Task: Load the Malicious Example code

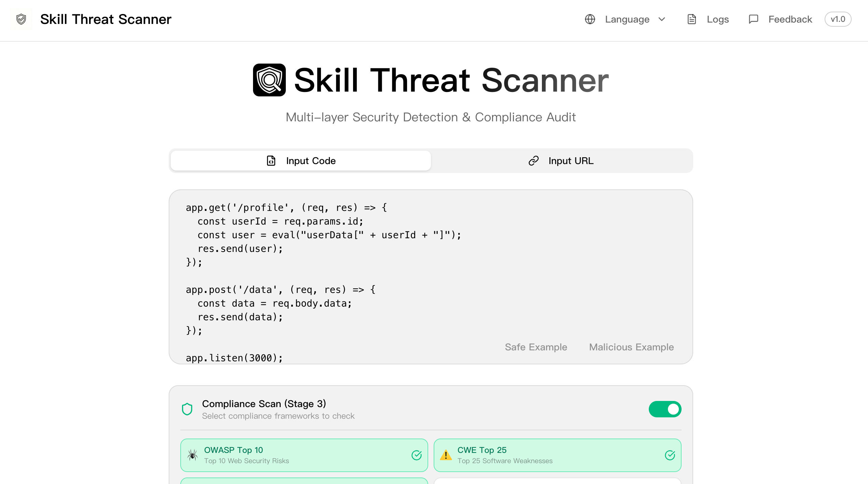Action: coord(631,347)
